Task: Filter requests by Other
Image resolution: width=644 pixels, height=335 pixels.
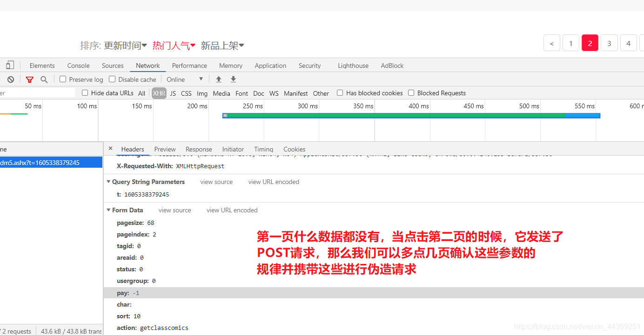Action: (x=321, y=93)
